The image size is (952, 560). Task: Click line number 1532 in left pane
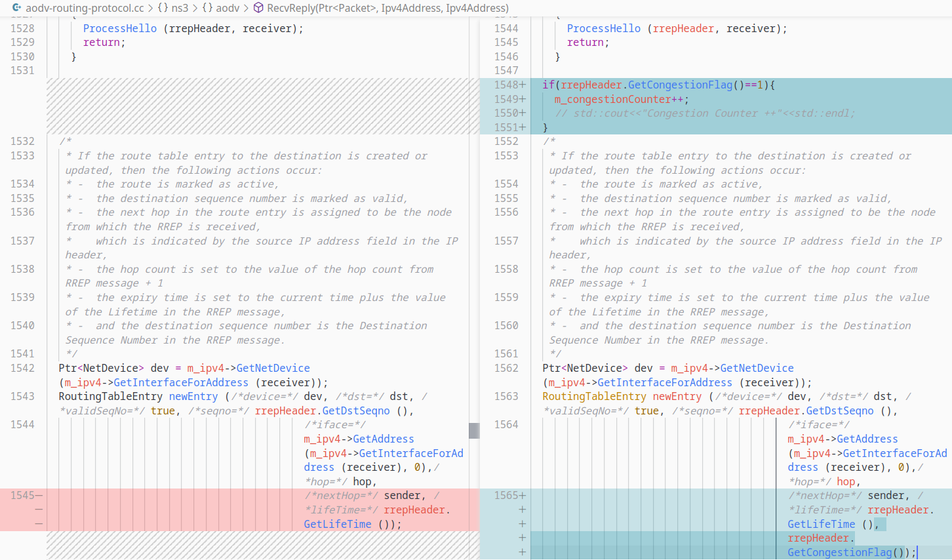tap(23, 142)
